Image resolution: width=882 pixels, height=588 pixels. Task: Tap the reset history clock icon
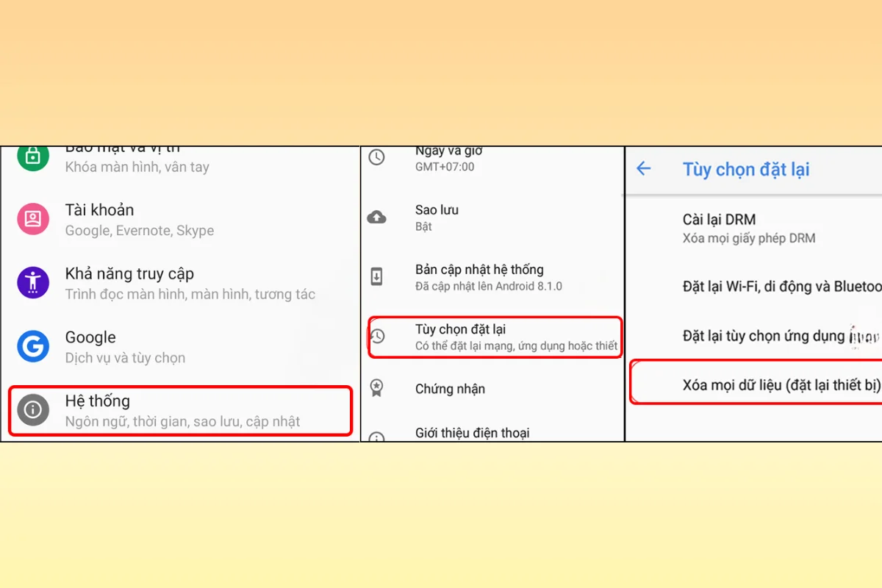coord(377,337)
